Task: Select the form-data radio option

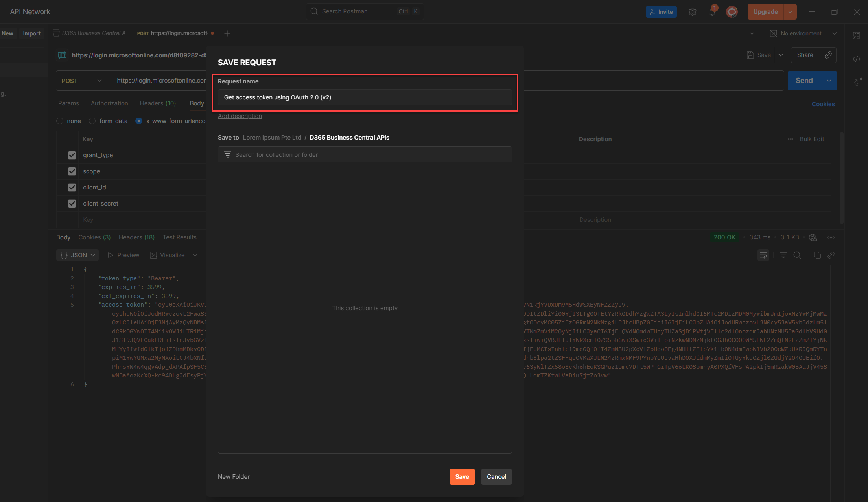Action: 92,121
